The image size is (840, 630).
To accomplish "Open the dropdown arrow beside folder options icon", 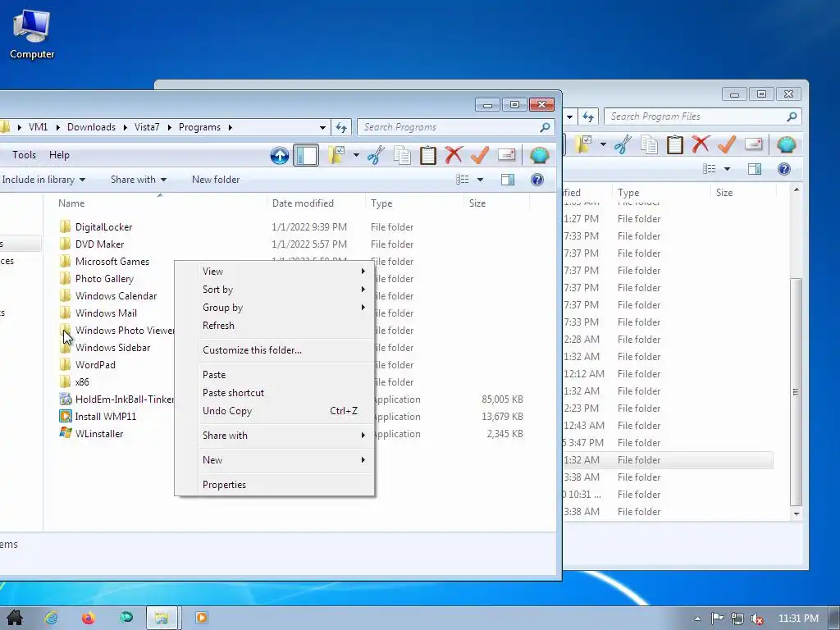I will [356, 155].
